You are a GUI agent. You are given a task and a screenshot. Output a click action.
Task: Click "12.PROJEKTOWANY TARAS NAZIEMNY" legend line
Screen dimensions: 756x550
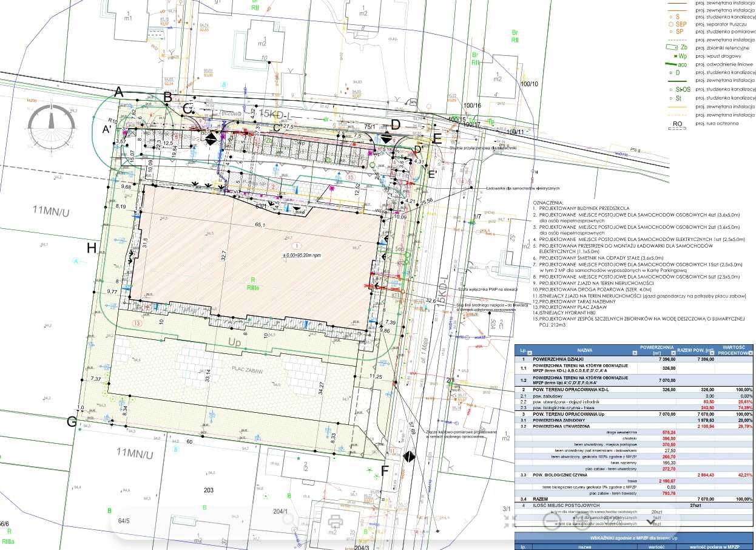575,301
